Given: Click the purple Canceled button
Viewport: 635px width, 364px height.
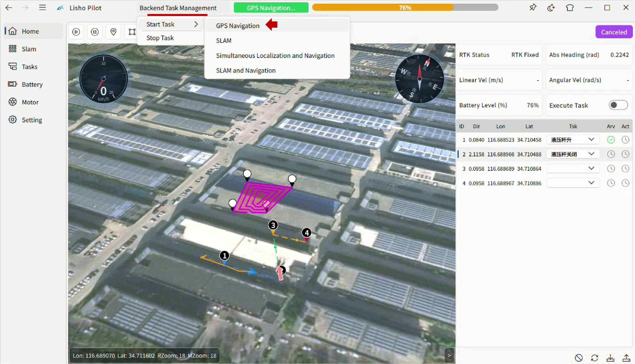Looking at the screenshot, I should click(x=614, y=32).
